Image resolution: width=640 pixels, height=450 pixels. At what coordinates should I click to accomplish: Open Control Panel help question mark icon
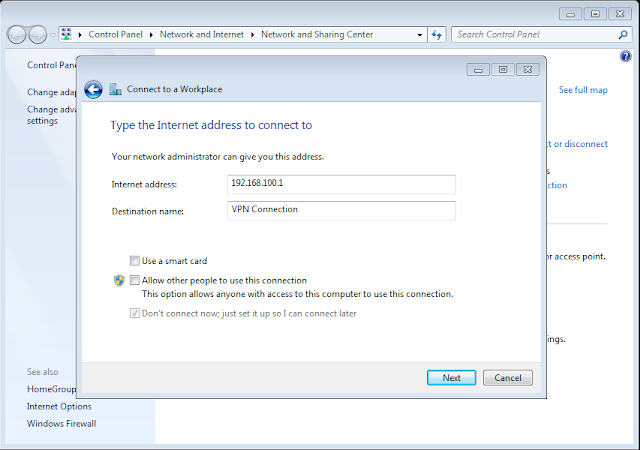625,56
